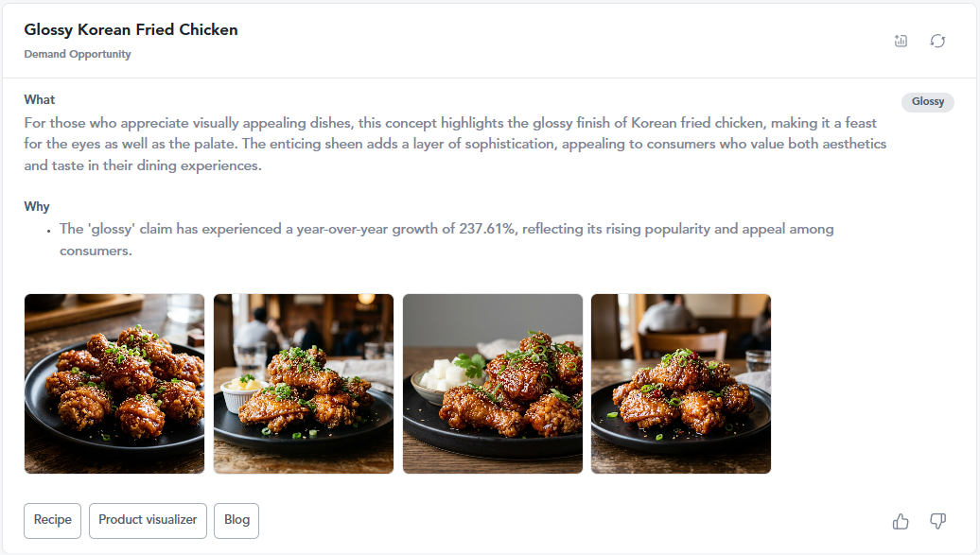The height and width of the screenshot is (555, 980).
Task: Click the Glossy claim tag
Action: [x=927, y=101]
